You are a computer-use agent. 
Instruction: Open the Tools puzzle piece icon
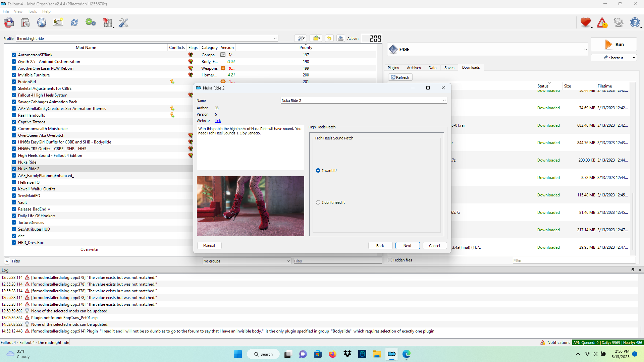click(108, 22)
